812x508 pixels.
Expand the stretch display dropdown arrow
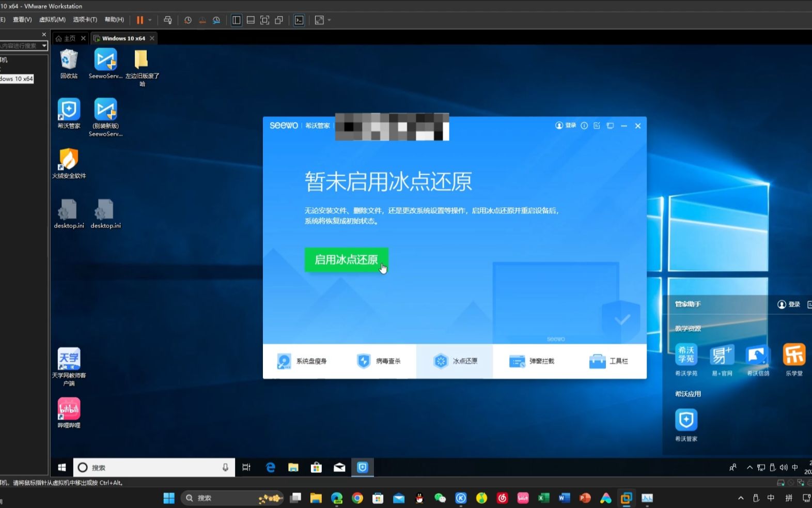coord(330,20)
